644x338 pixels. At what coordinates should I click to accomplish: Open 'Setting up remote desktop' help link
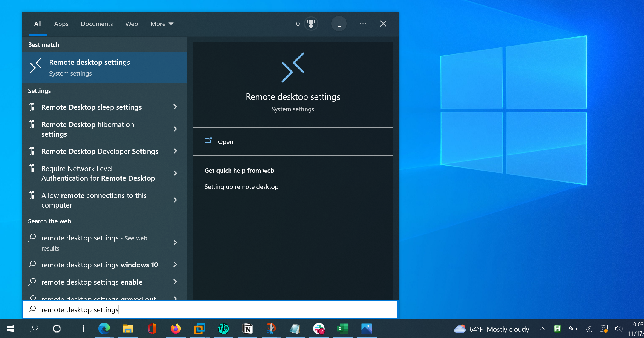[241, 187]
